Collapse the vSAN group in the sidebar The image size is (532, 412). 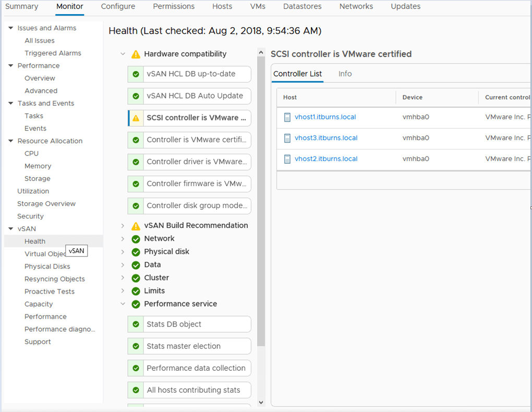pos(8,228)
